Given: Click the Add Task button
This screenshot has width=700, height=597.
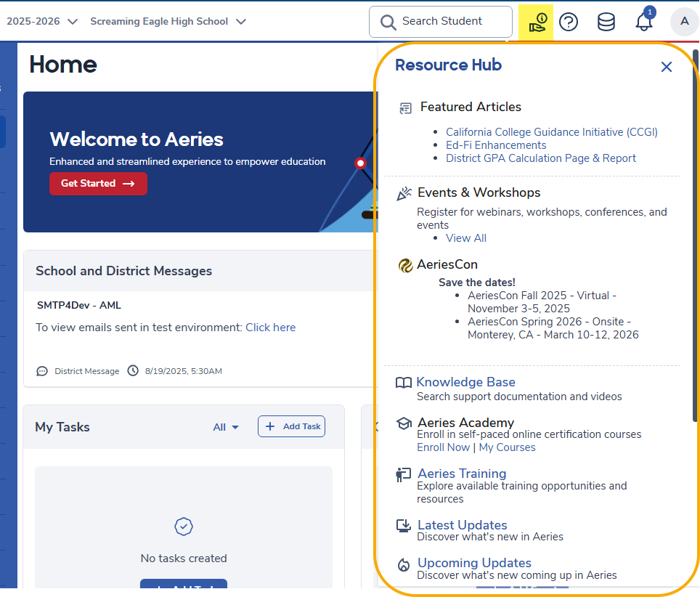Looking at the screenshot, I should 291,426.
